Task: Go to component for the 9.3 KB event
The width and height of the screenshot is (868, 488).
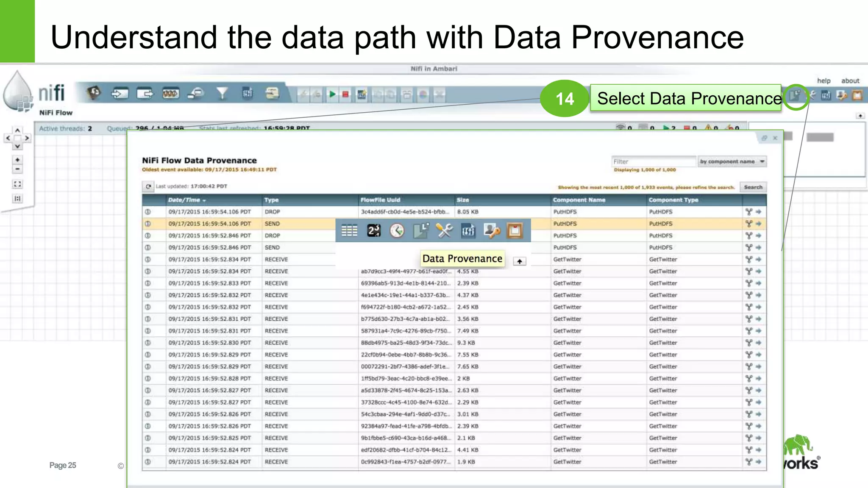Action: (x=759, y=343)
